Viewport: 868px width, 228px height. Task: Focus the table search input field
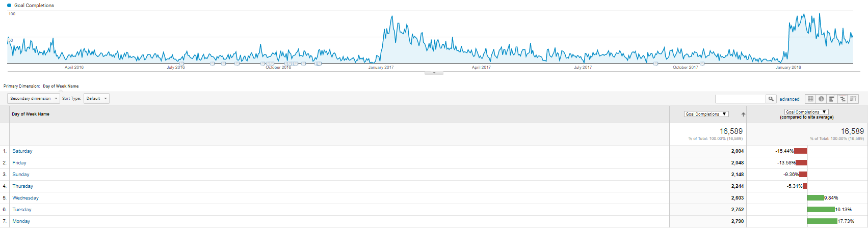coord(741,99)
